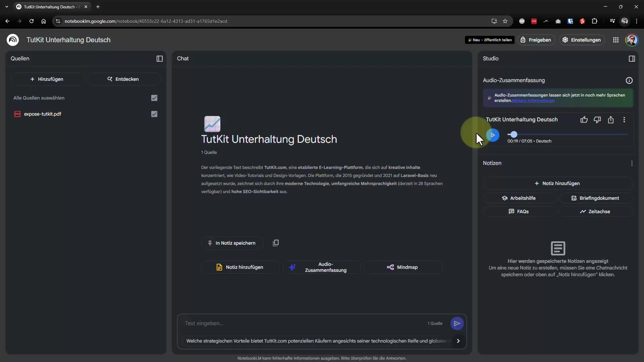Focus the Text eingeben chat input
The width and height of the screenshot is (644, 362).
tap(302, 323)
